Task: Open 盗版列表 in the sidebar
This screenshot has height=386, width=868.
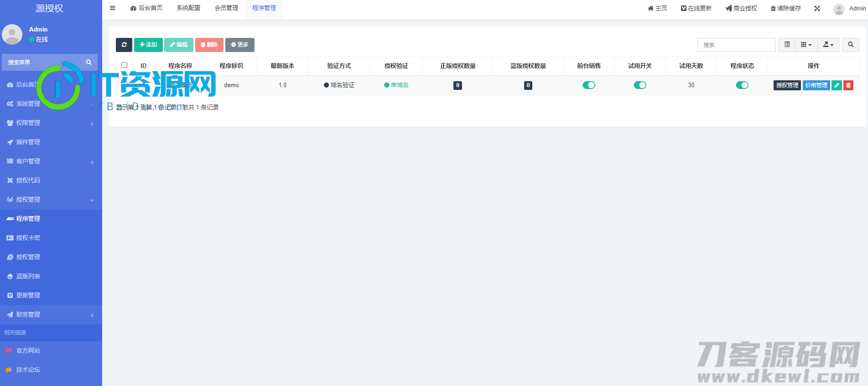Action: [x=51, y=276]
